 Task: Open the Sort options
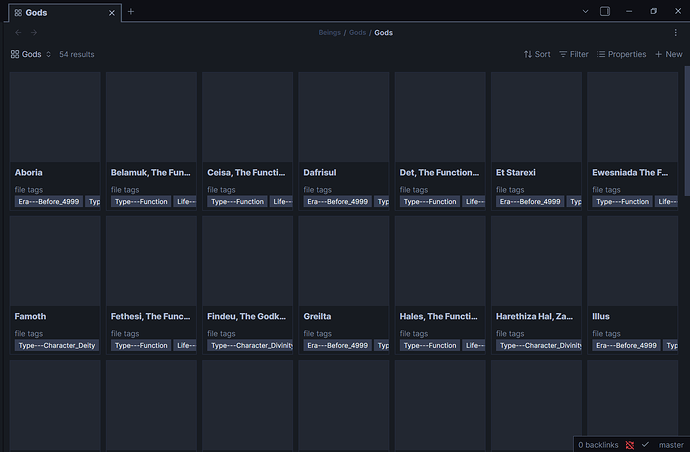pos(537,54)
